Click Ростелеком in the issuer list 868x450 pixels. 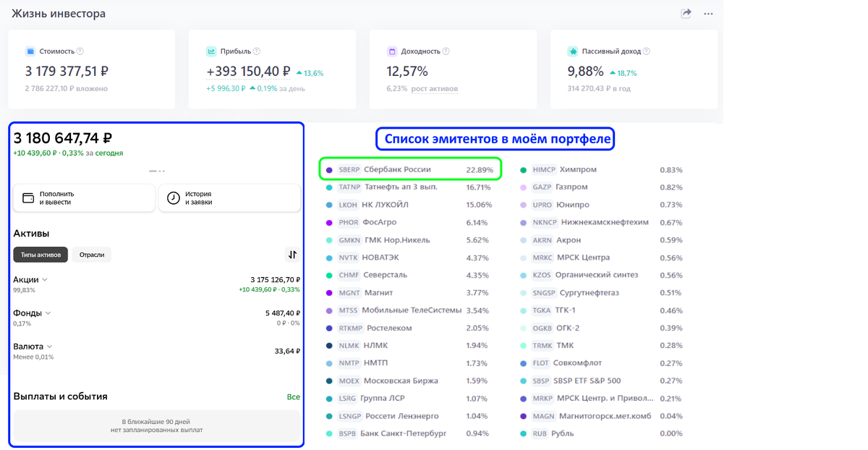tap(389, 328)
